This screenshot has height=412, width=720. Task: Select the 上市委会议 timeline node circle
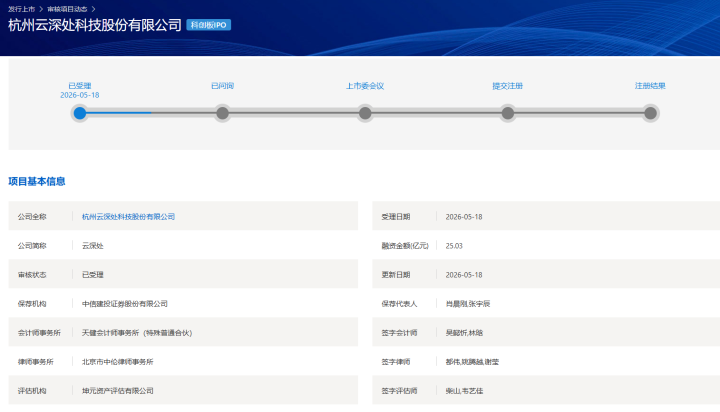365,113
